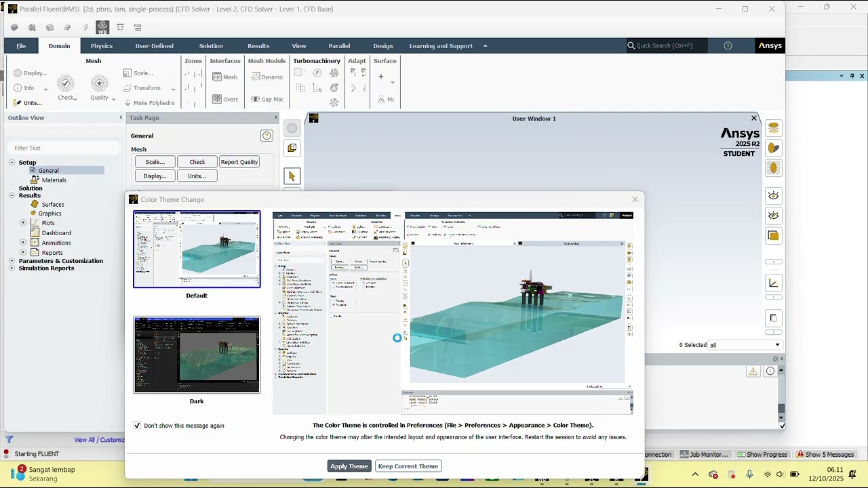The height and width of the screenshot is (488, 868).
Task: Switch to the Results ribbon tab
Action: pos(258,46)
